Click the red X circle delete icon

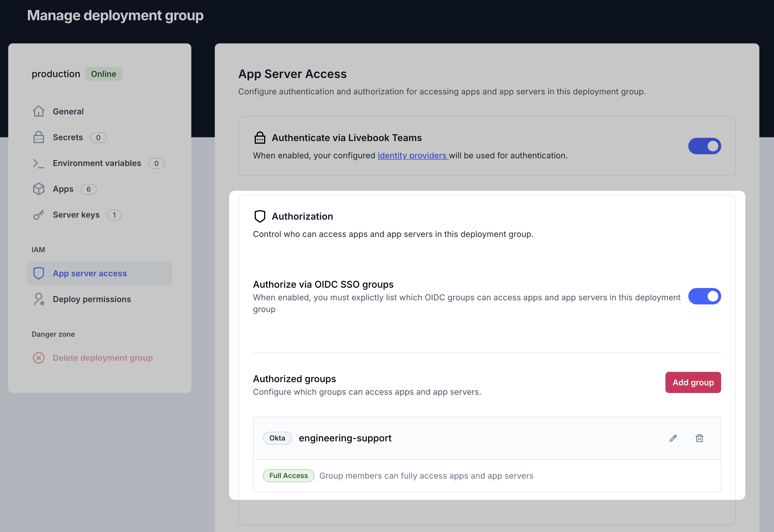click(39, 358)
